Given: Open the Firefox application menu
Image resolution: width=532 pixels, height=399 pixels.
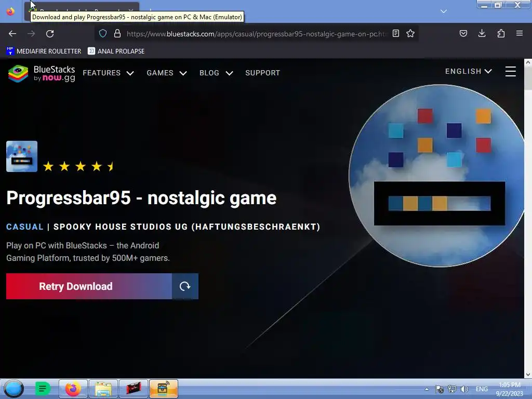Looking at the screenshot, I should [520, 33].
